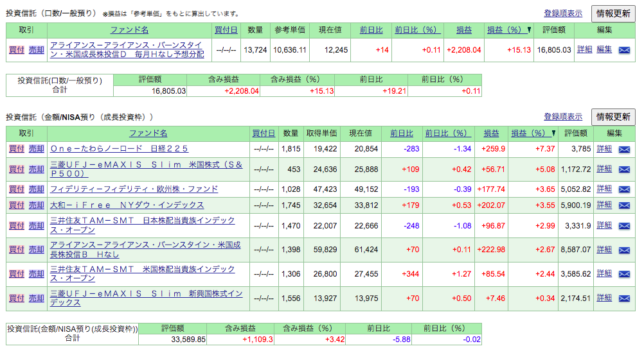Click 登録順表示 link in the NISA section
Image resolution: width=644 pixels, height=353 pixels.
point(563,117)
